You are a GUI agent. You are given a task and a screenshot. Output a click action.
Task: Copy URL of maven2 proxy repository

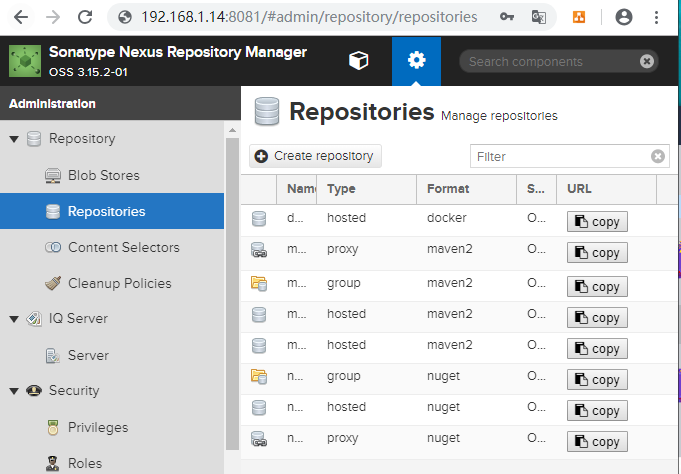pos(597,253)
